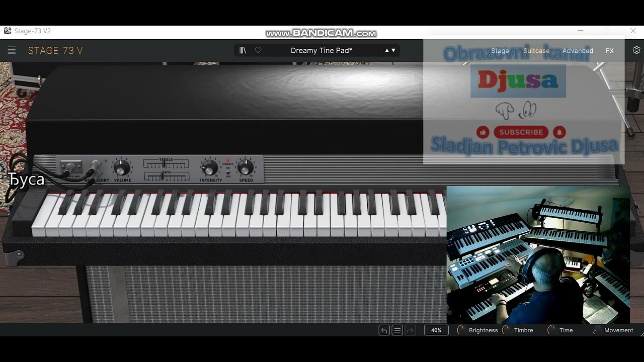The height and width of the screenshot is (362, 644).
Task: Click the Stage-73 V2 window title text
Action: coord(33,31)
